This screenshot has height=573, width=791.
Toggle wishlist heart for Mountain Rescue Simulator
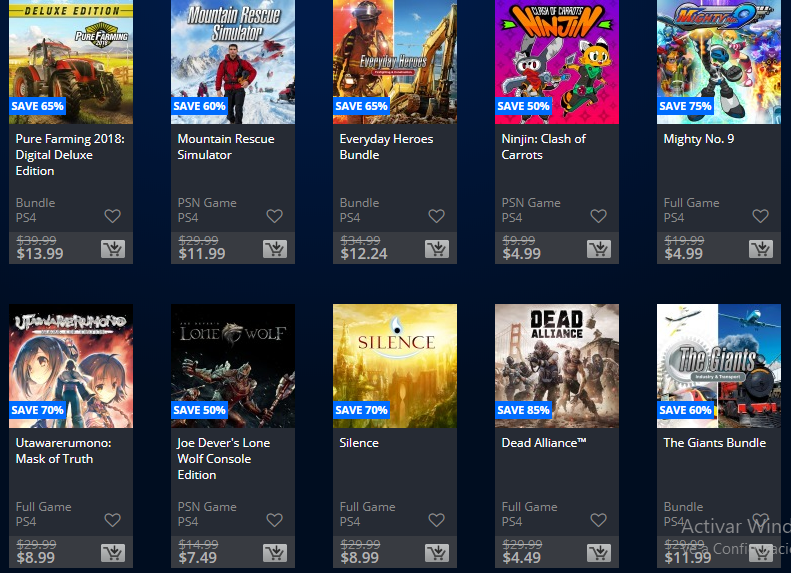274,216
